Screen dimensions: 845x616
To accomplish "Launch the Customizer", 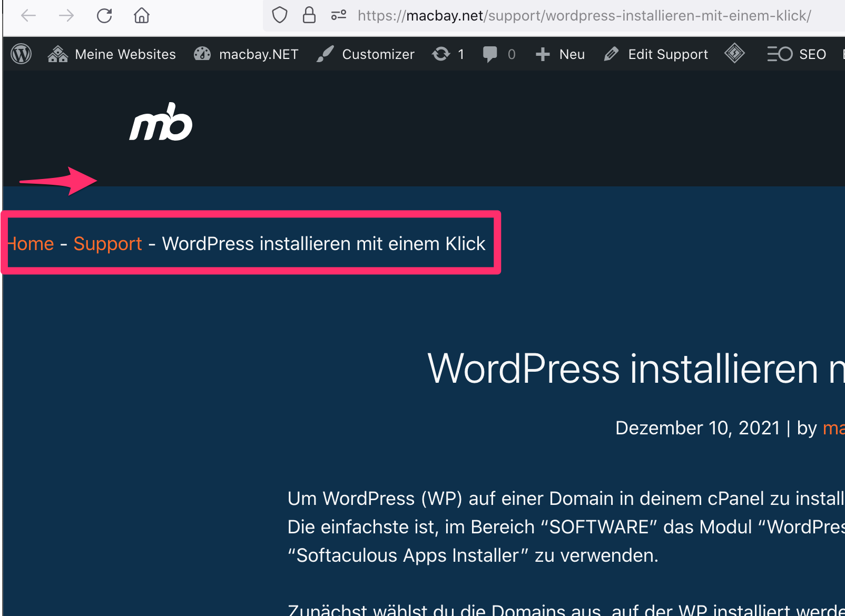I will (366, 54).
